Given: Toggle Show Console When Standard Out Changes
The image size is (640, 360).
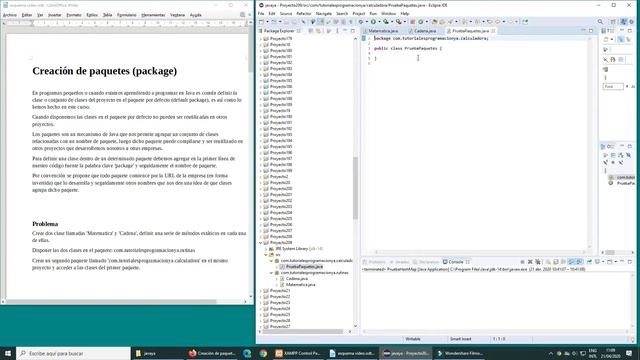Looking at the screenshot, I should 571,262.
